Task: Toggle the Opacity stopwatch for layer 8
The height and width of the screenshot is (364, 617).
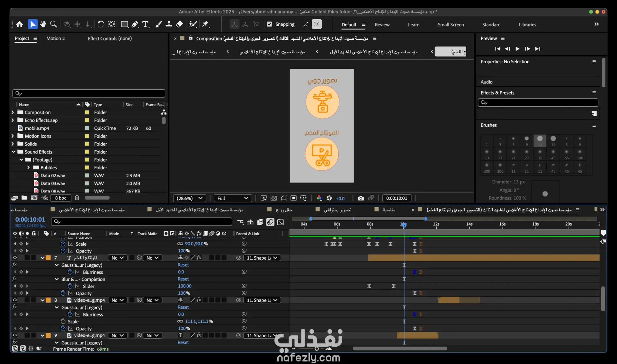Action: click(63, 328)
